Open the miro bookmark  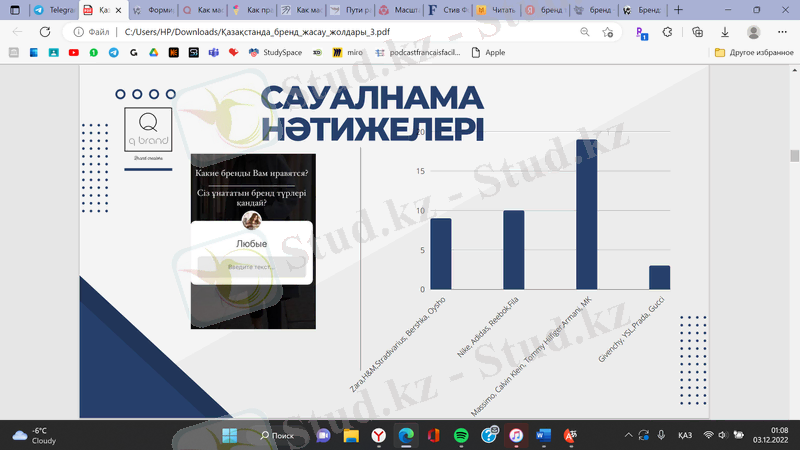tap(347, 53)
